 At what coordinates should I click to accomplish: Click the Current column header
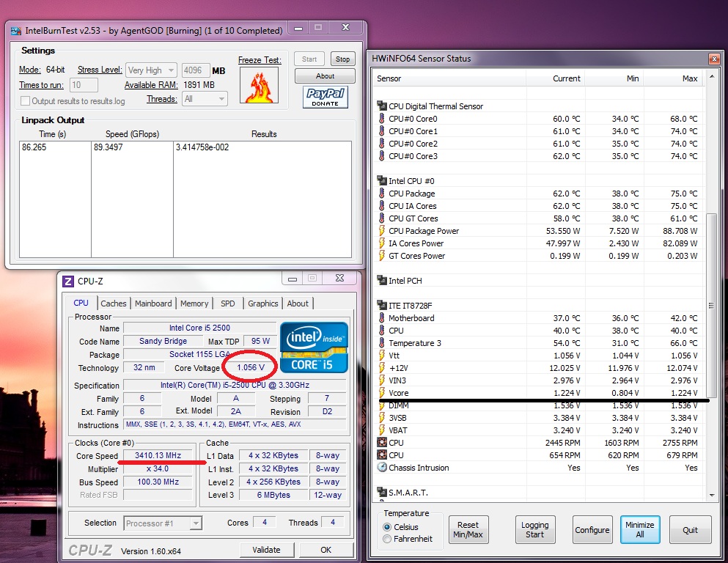(x=555, y=78)
